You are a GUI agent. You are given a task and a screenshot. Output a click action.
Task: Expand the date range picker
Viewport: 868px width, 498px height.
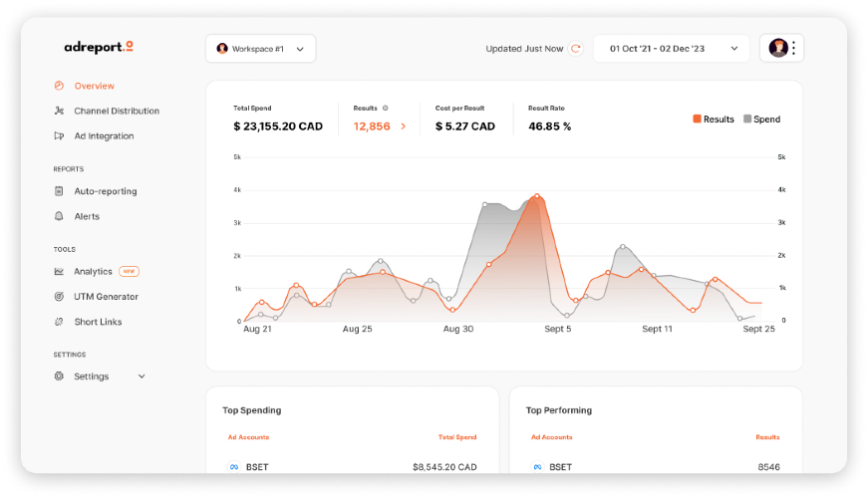673,48
